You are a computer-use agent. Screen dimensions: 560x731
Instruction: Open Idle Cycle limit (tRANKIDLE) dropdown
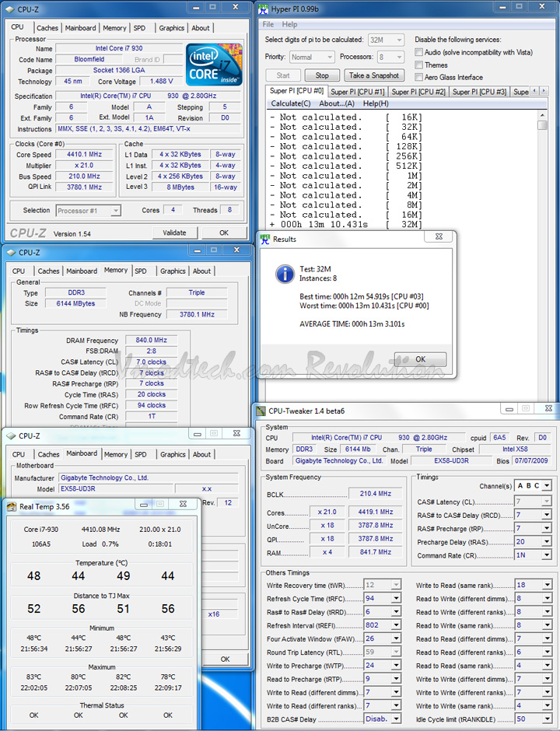click(547, 719)
